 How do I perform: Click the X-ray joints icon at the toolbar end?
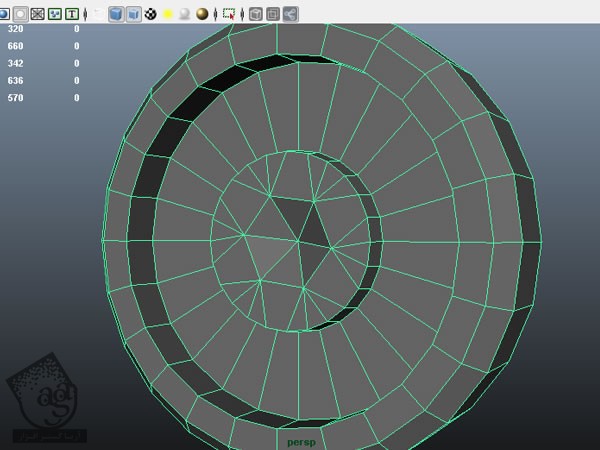coord(290,14)
